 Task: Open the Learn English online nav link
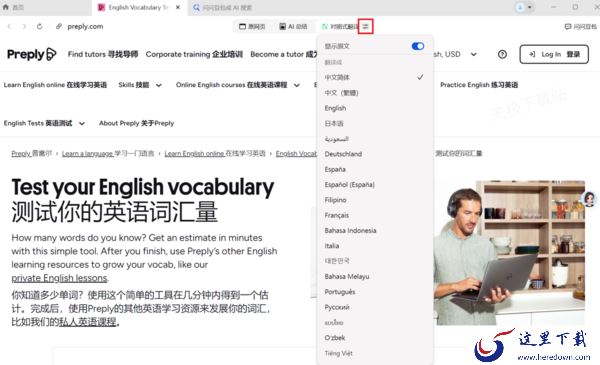click(x=55, y=85)
